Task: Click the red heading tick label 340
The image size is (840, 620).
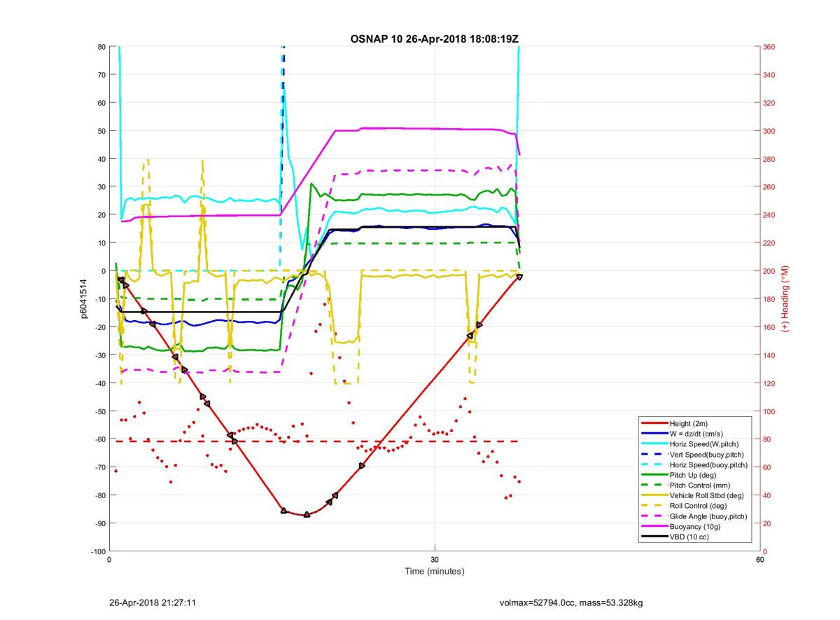Action: [x=770, y=75]
